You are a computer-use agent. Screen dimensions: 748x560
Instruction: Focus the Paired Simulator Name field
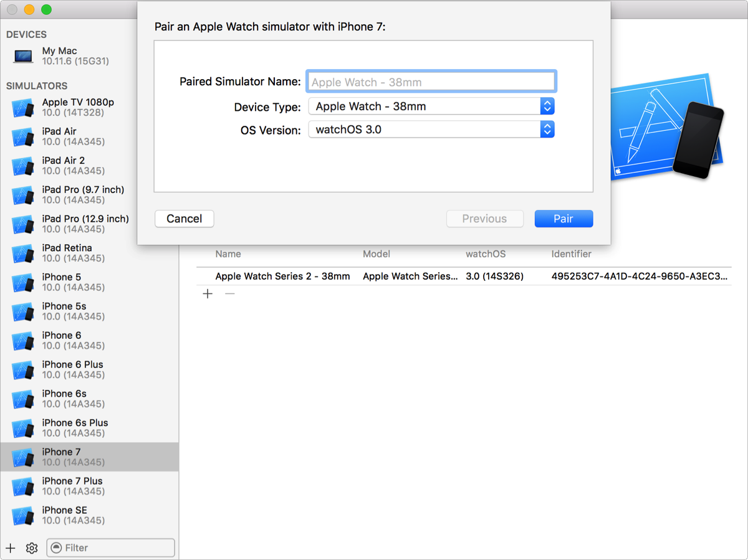[431, 82]
